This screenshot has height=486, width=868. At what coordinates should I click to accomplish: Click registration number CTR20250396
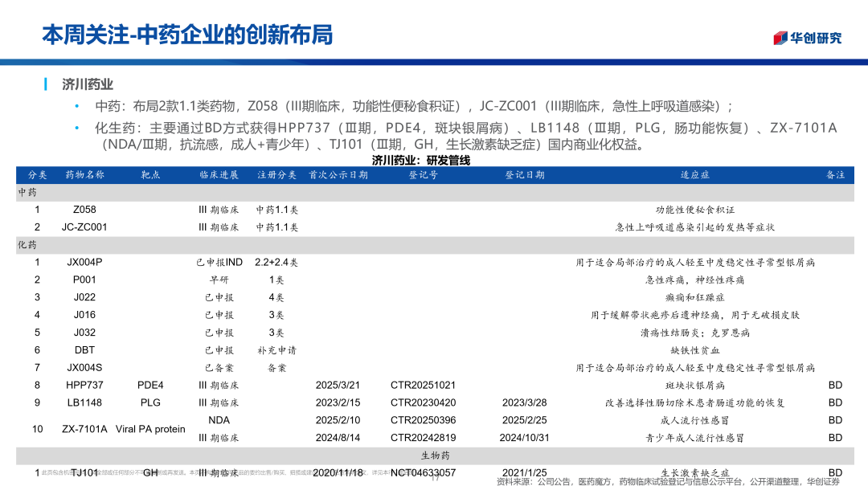click(423, 420)
